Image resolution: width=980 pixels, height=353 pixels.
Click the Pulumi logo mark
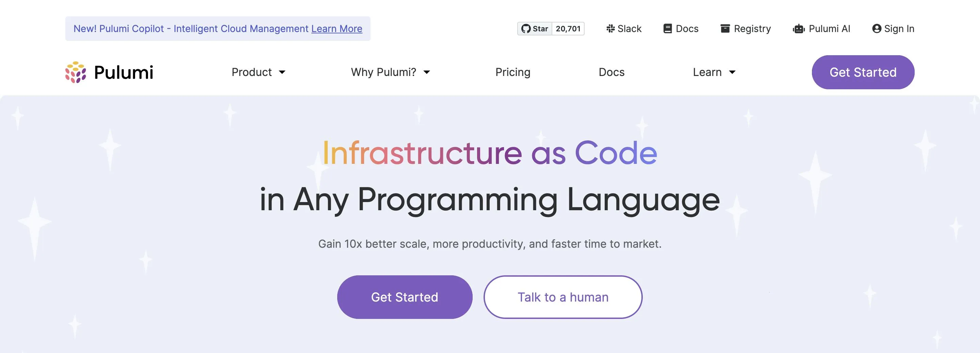(76, 72)
